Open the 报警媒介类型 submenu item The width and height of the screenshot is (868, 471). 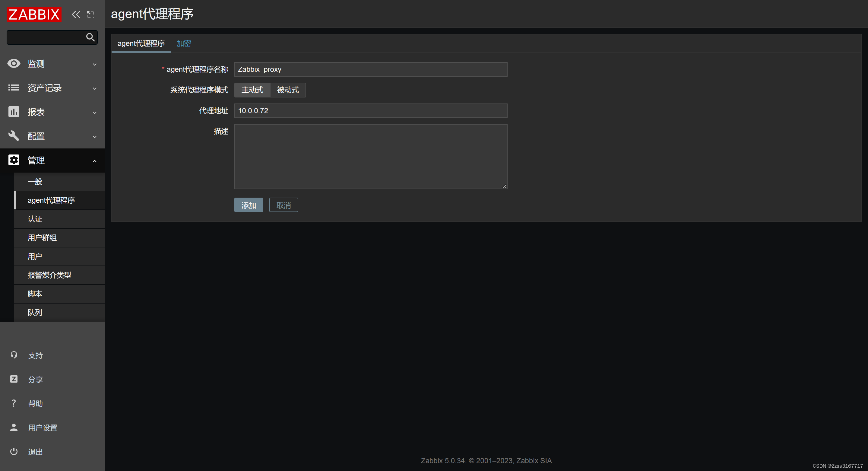pyautogui.click(x=59, y=275)
